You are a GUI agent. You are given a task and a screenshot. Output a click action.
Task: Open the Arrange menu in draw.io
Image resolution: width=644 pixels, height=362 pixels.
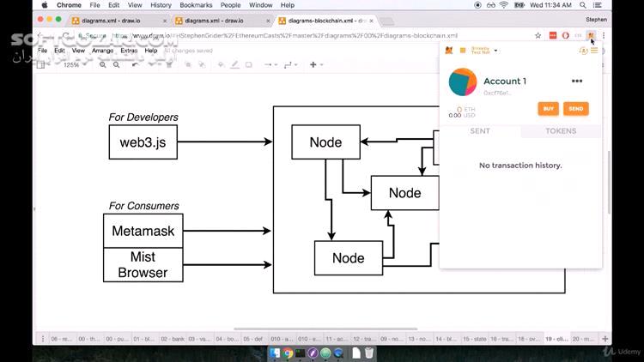[x=102, y=51]
